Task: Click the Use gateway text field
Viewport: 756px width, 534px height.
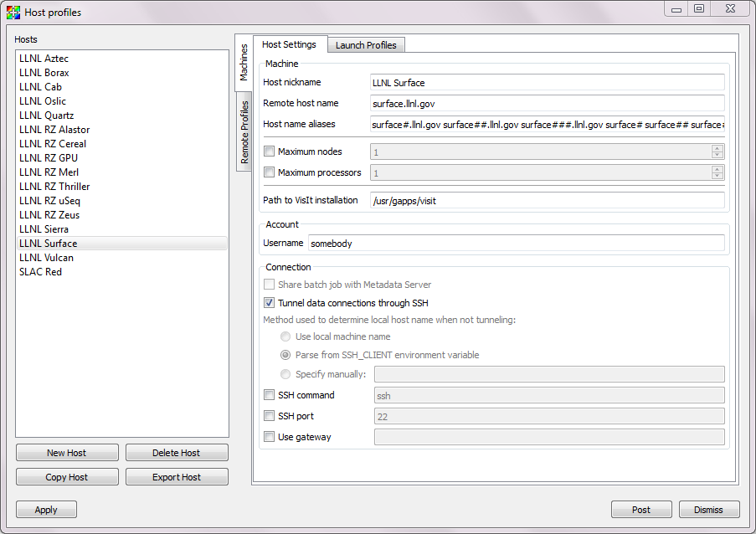Action: pyautogui.click(x=549, y=437)
